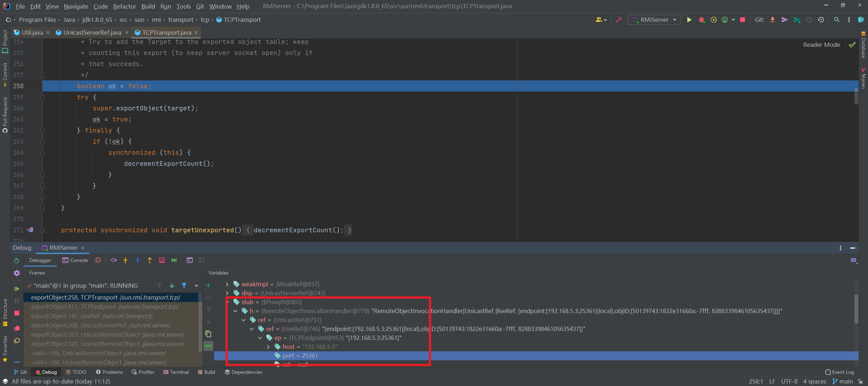Rerun RMIServer debug session
The image size is (868, 386).
[17, 261]
